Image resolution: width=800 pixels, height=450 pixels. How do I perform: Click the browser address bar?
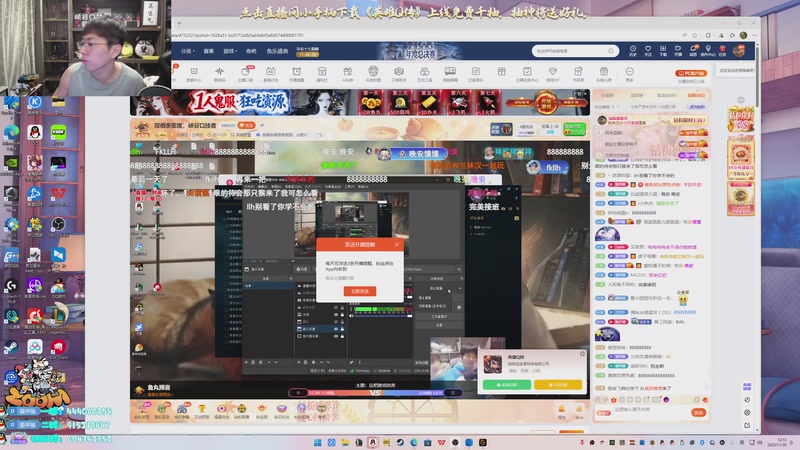(x=423, y=35)
